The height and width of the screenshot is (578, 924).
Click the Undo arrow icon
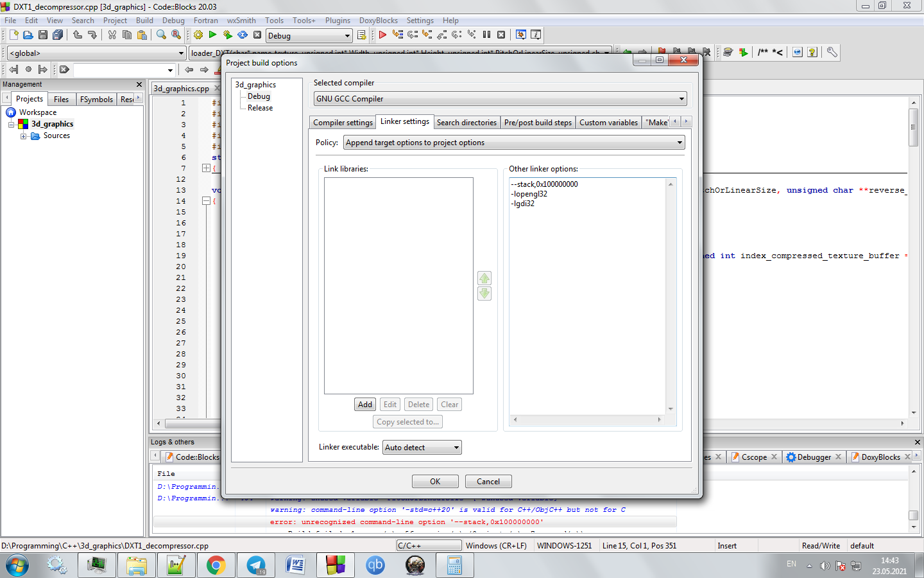(77, 35)
